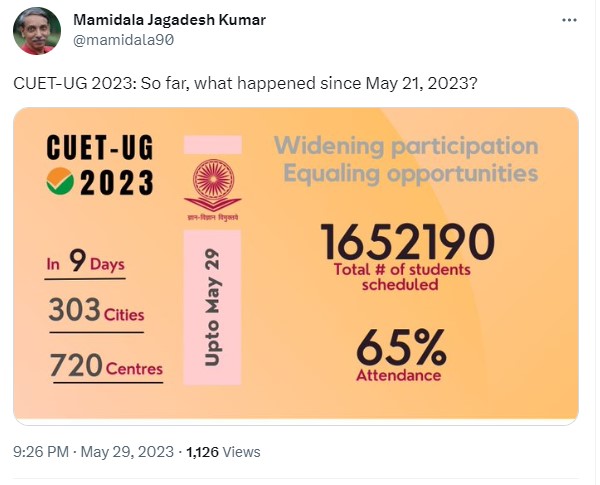Click the "720 Centres" statistic
Screen dimensions: 600x485
point(105,367)
